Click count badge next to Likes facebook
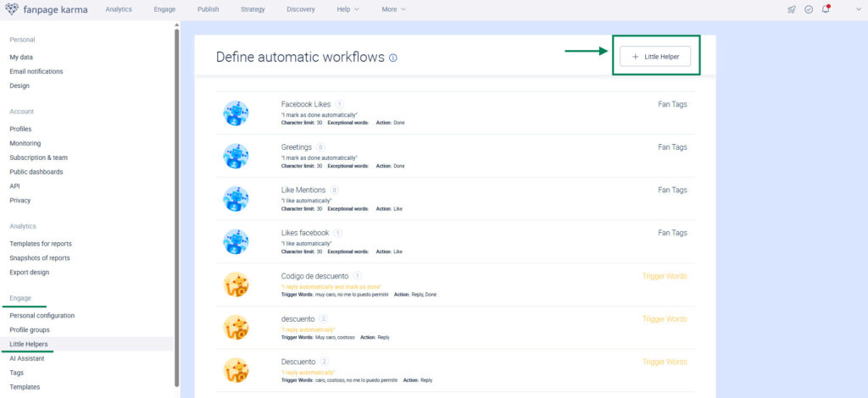 coord(337,233)
